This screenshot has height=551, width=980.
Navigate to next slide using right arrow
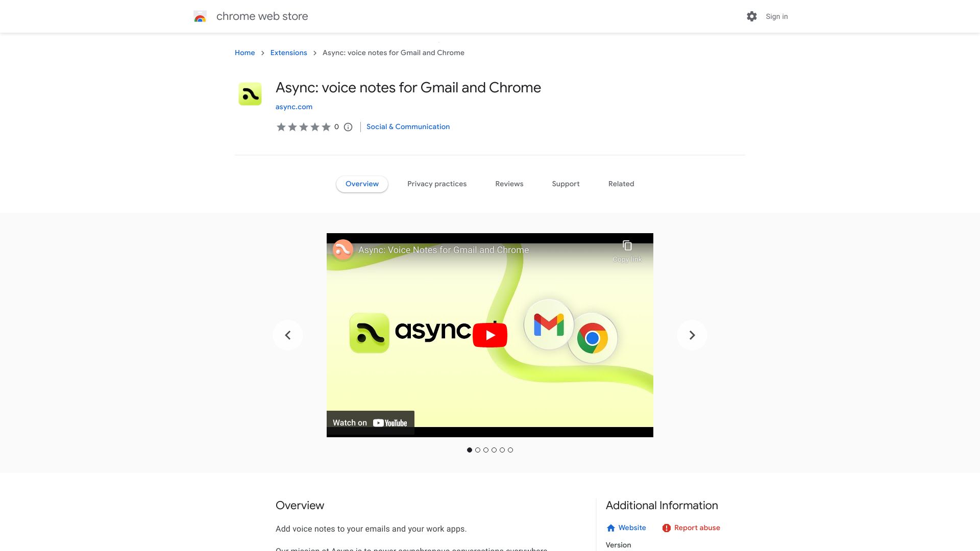pyautogui.click(x=691, y=335)
